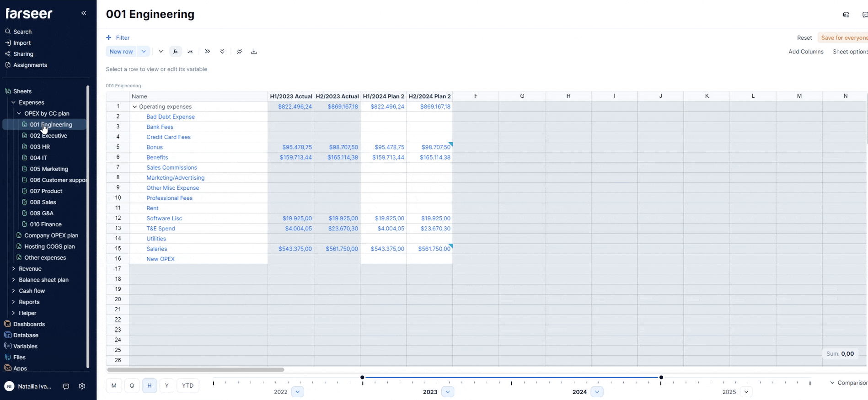Click the down double-chevron expand rows icon
Screen dimensions: 868x400
point(222,52)
